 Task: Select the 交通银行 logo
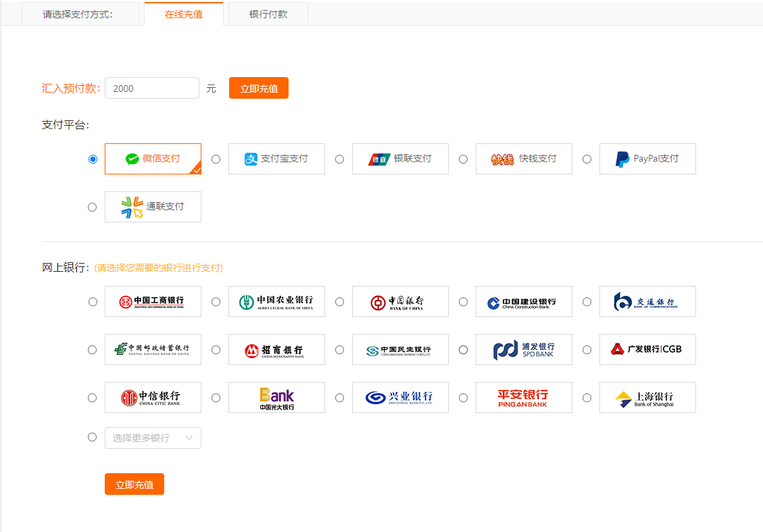(x=647, y=301)
